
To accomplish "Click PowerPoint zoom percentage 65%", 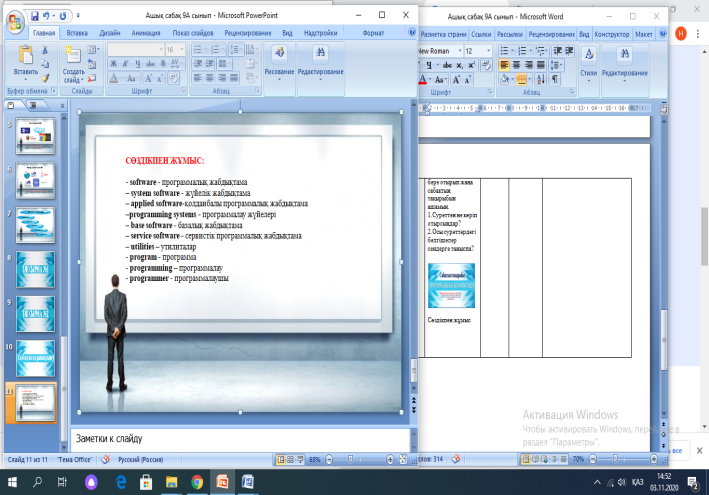I will (315, 459).
